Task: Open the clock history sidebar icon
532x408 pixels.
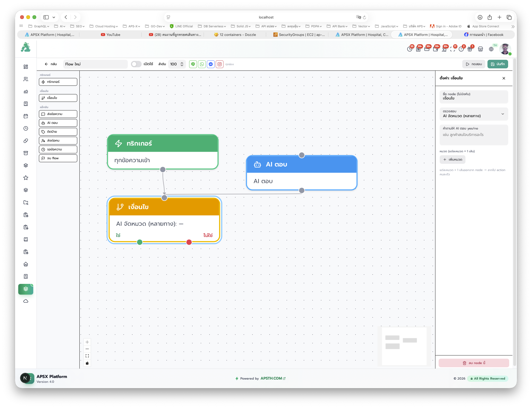Action: pos(26,128)
